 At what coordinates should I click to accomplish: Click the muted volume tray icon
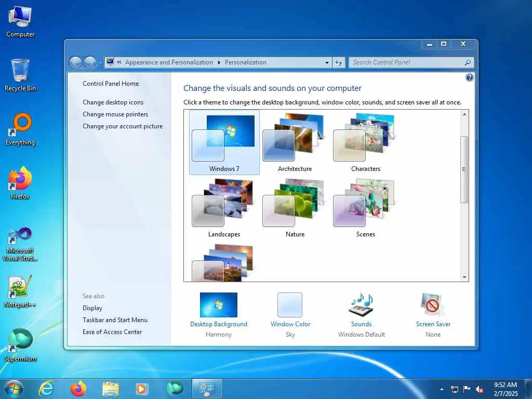point(480,390)
